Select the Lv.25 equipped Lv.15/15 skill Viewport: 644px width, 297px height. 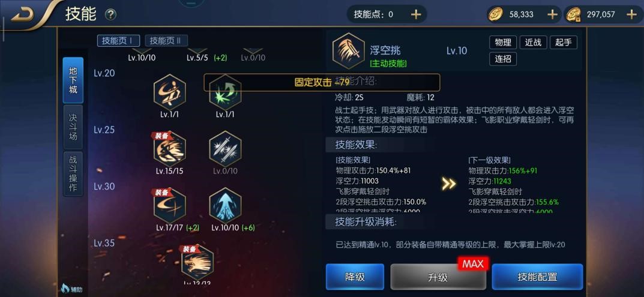[x=170, y=149]
